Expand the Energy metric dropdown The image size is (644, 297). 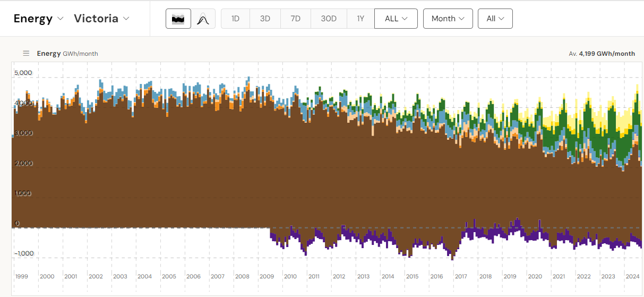tap(38, 19)
